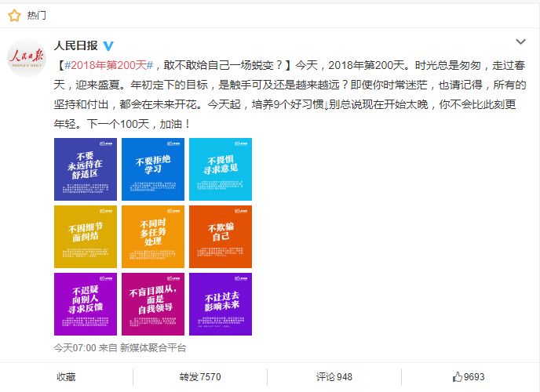Like the post with thumbs-up 9693
540x392 pixels.
pyautogui.click(x=469, y=377)
